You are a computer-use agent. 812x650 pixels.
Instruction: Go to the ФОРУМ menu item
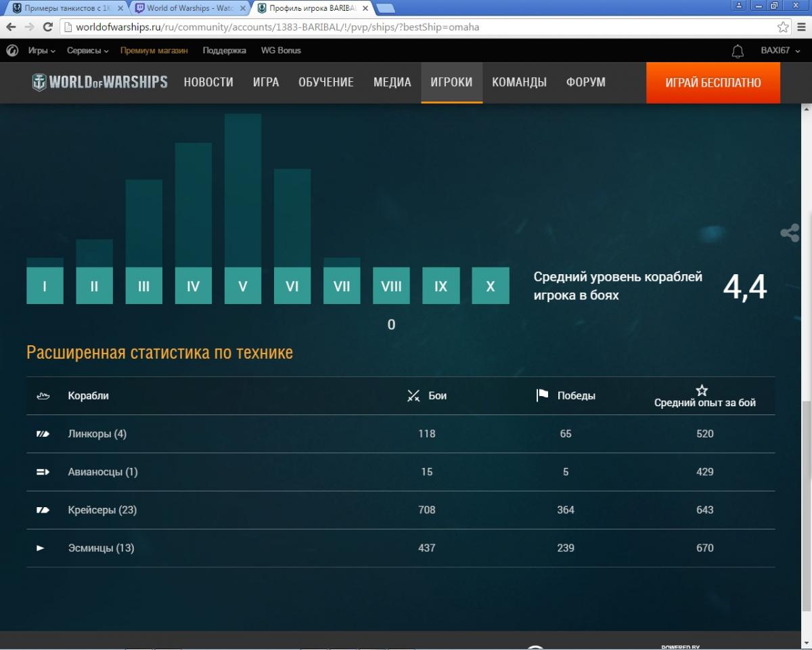click(x=585, y=83)
